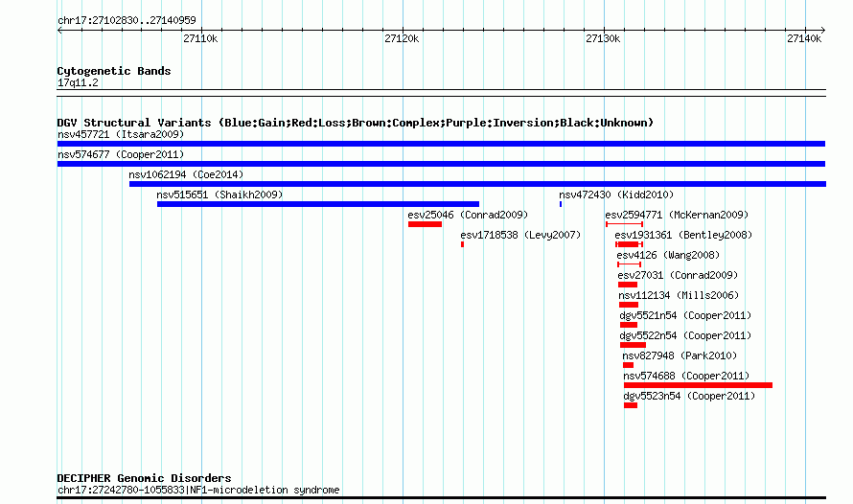
Task: Click the nsv515651 (Shaikh2009) blue bar
Action: pos(318,204)
